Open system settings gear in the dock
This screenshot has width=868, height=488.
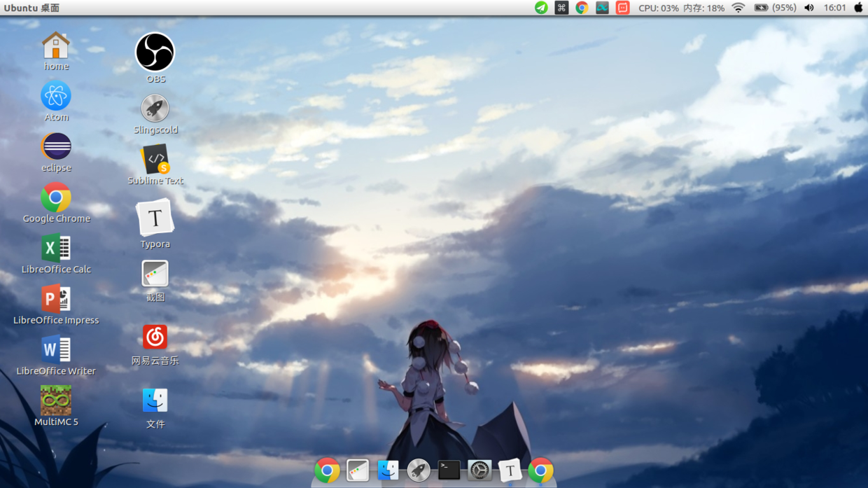coord(479,470)
